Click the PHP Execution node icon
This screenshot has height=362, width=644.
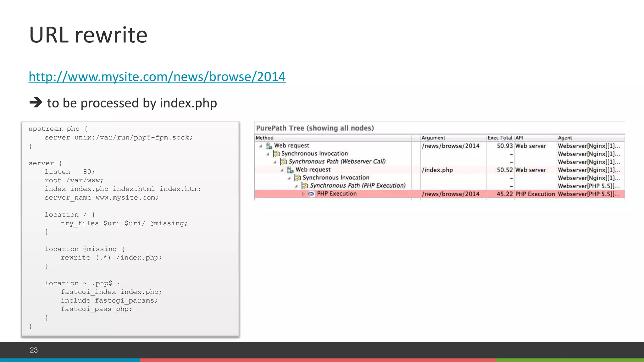point(311,194)
